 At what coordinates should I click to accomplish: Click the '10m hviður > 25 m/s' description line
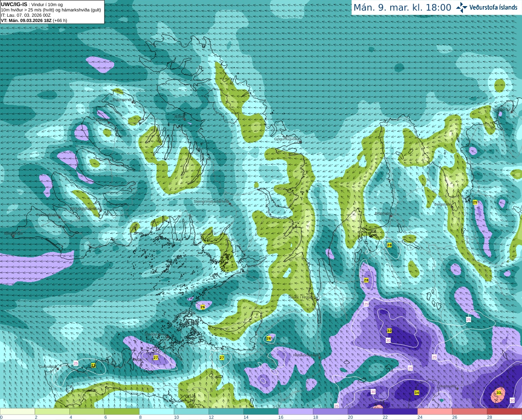coord(51,10)
